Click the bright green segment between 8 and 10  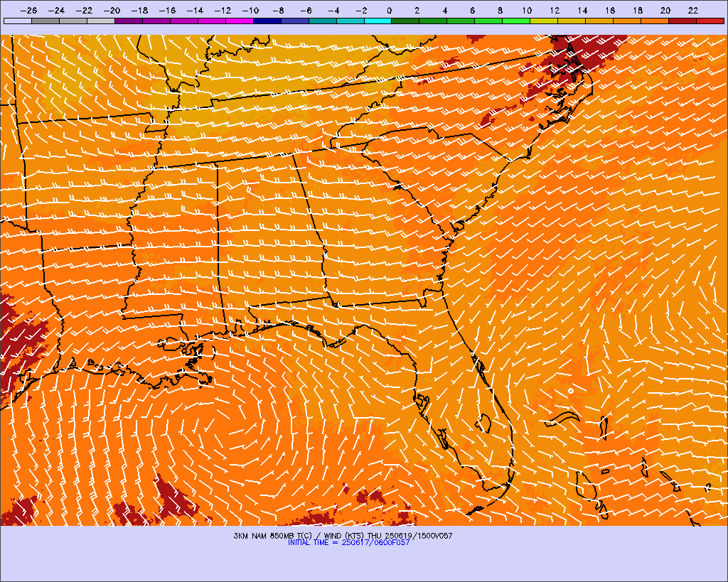pos(516,21)
